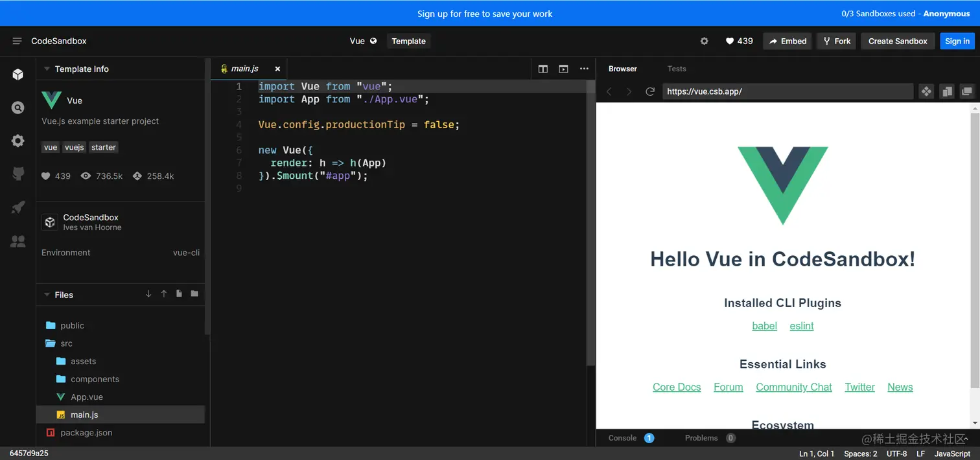The image size is (980, 460).
Task: Open preview in new window icon
Action: point(968,92)
